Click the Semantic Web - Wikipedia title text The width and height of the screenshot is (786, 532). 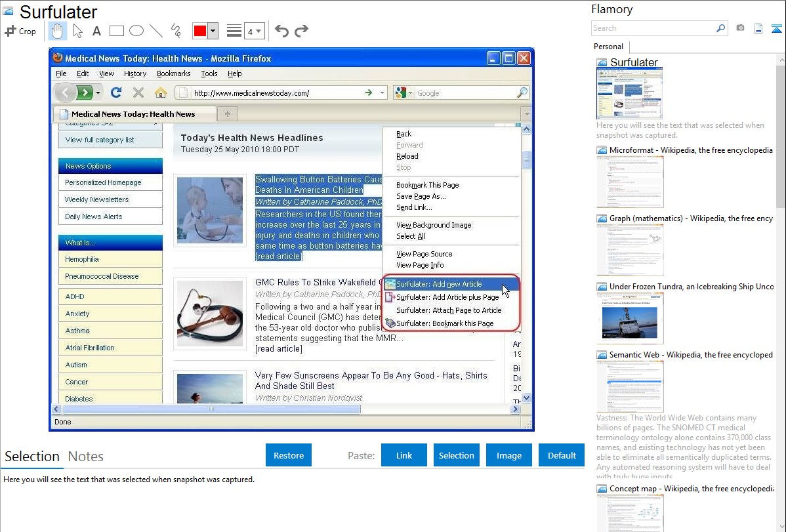pos(691,355)
